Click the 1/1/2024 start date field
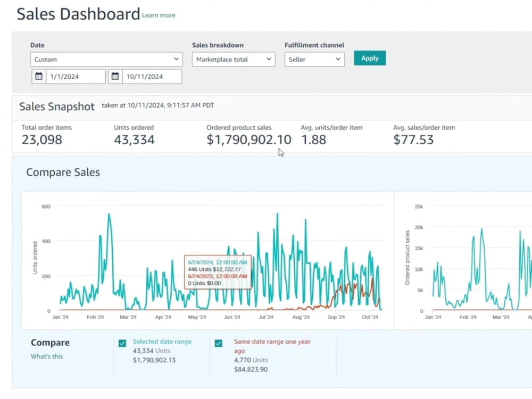The height and width of the screenshot is (399, 532). [74, 76]
